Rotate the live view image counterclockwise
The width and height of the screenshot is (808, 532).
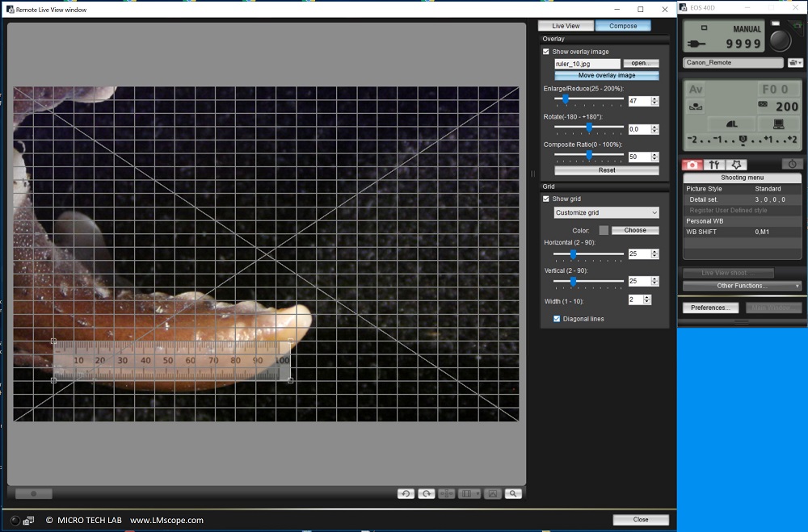pos(406,493)
